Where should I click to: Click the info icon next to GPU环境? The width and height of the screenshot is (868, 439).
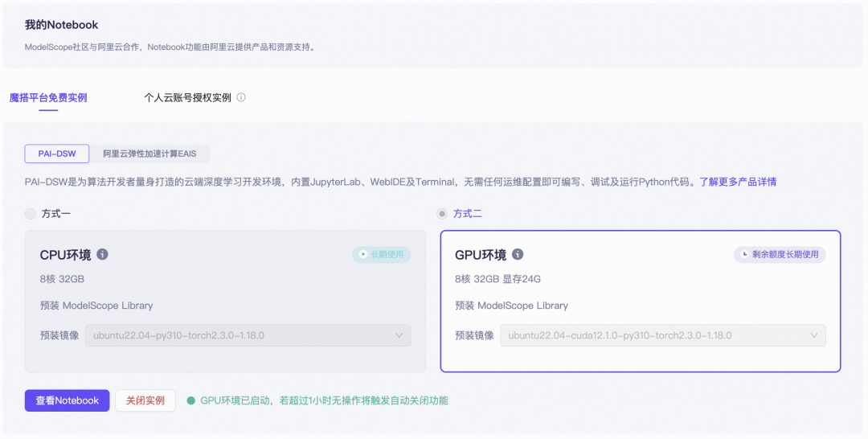coord(518,254)
